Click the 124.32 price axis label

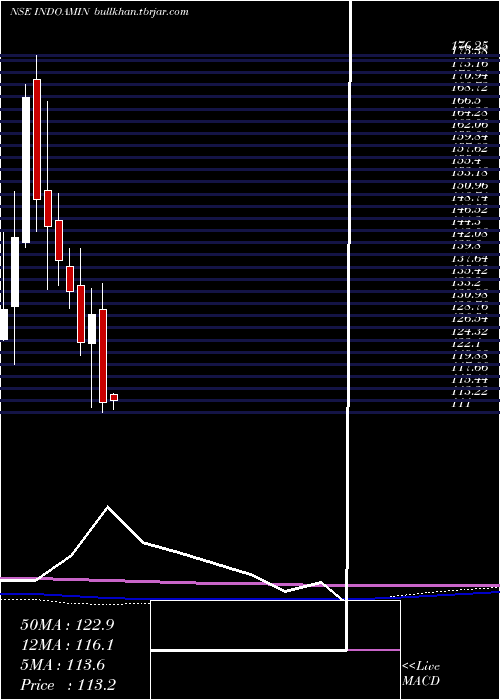[469, 331]
